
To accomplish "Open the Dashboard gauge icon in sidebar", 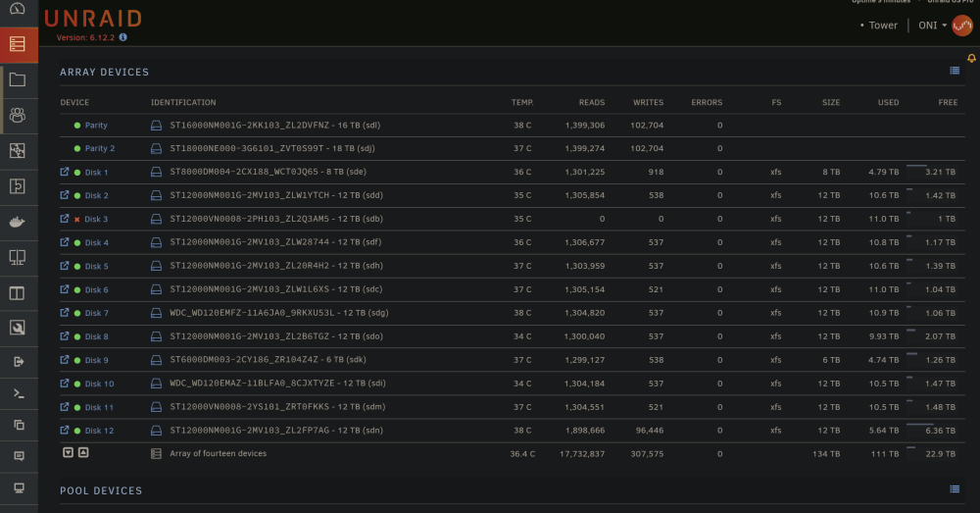I will tap(18, 9).
